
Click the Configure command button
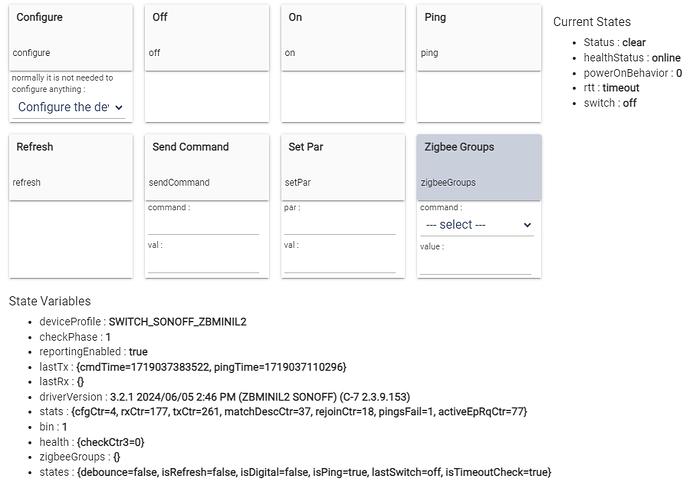pyautogui.click(x=70, y=38)
